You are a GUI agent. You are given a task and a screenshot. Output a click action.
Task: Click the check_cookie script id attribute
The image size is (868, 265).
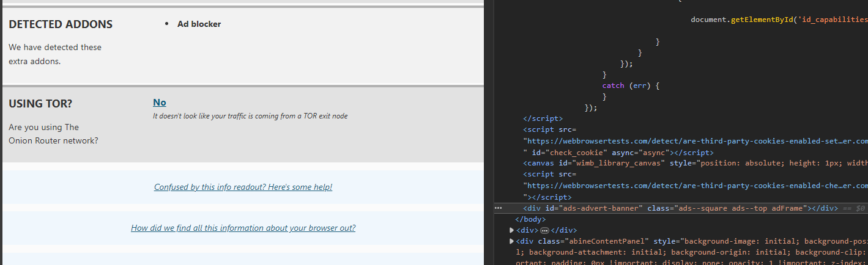pyautogui.click(x=569, y=152)
